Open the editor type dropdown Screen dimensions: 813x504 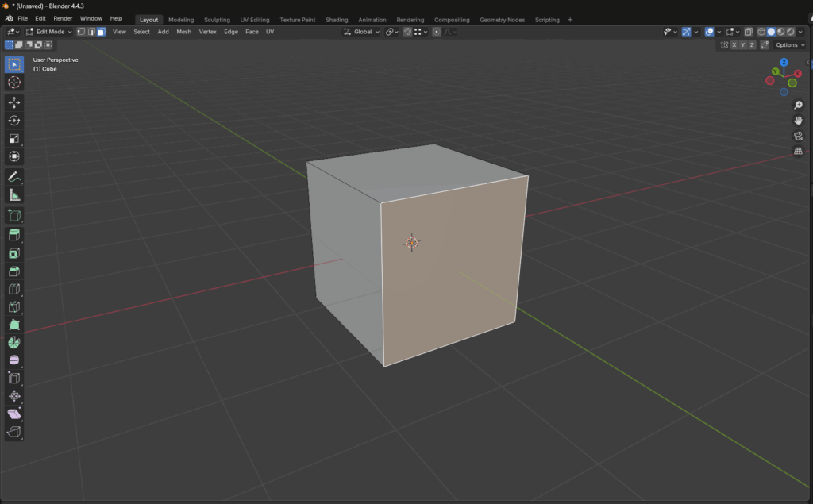click(13, 32)
